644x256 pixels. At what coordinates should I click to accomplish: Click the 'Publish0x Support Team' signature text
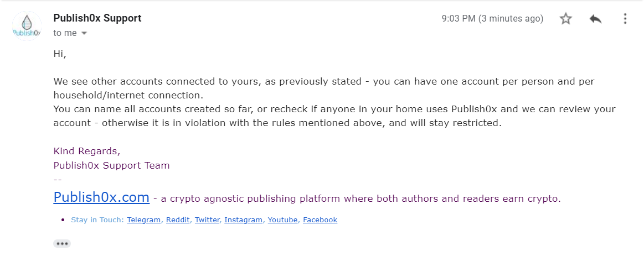pyautogui.click(x=111, y=166)
